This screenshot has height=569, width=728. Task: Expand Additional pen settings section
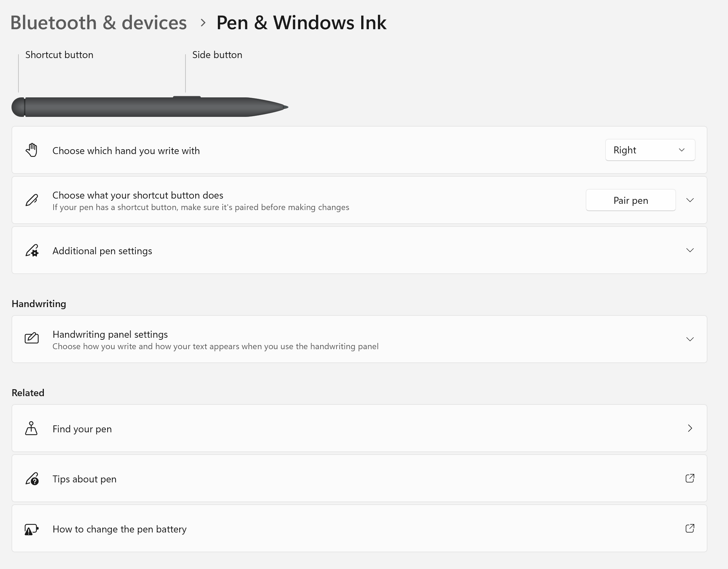(x=690, y=250)
